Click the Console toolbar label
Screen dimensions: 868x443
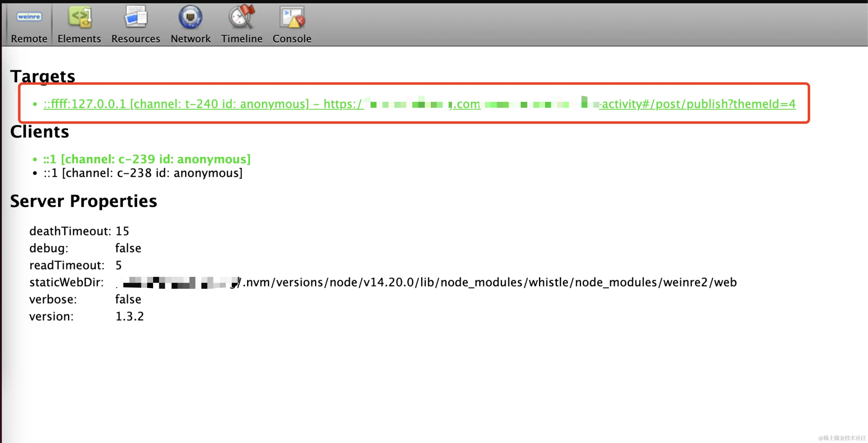point(292,39)
